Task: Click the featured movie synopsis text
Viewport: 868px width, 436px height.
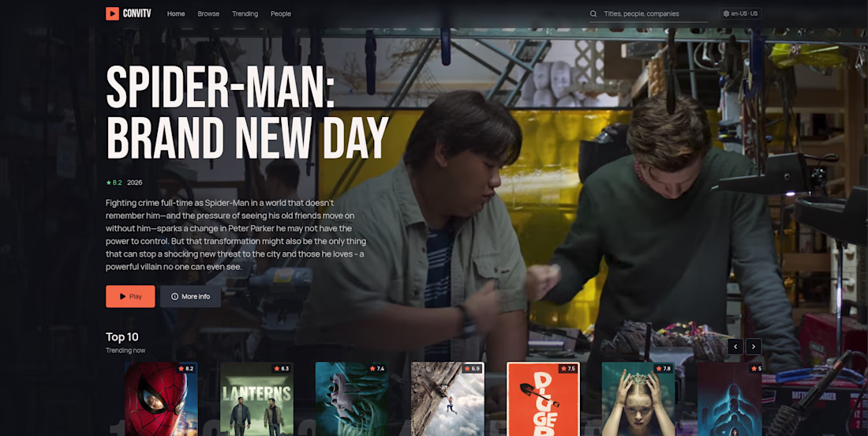Action: click(236, 235)
